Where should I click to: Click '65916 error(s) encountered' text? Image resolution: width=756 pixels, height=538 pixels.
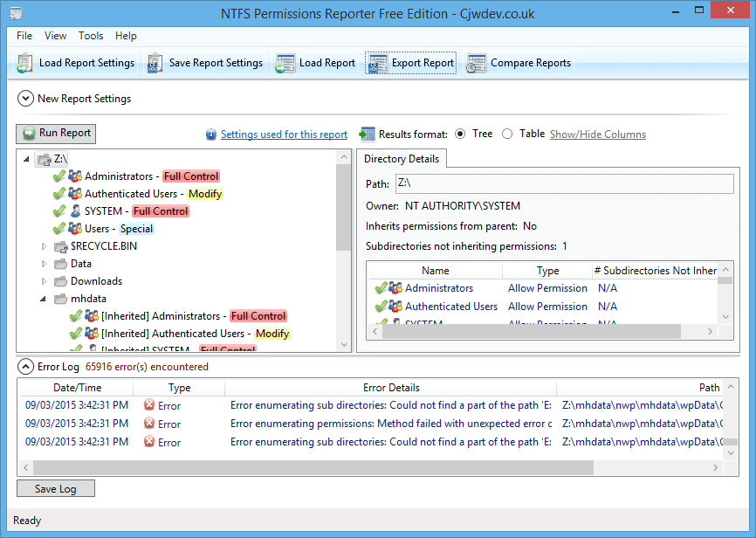pos(147,367)
